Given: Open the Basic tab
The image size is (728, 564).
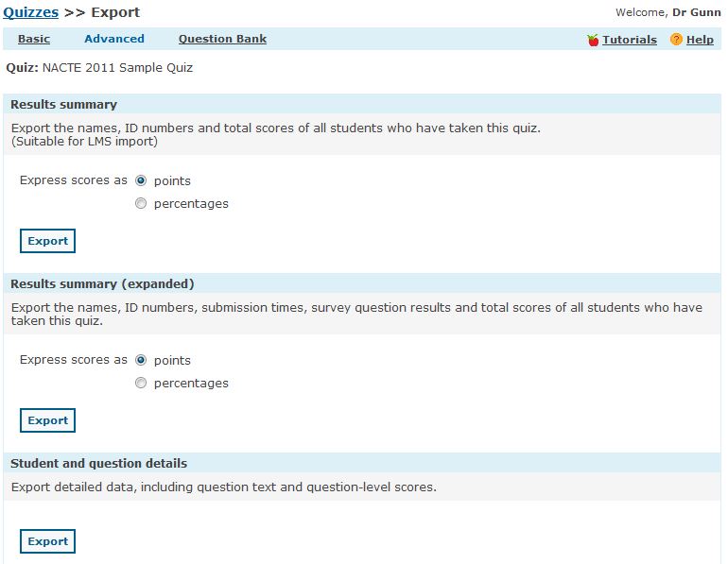Looking at the screenshot, I should pos(34,39).
